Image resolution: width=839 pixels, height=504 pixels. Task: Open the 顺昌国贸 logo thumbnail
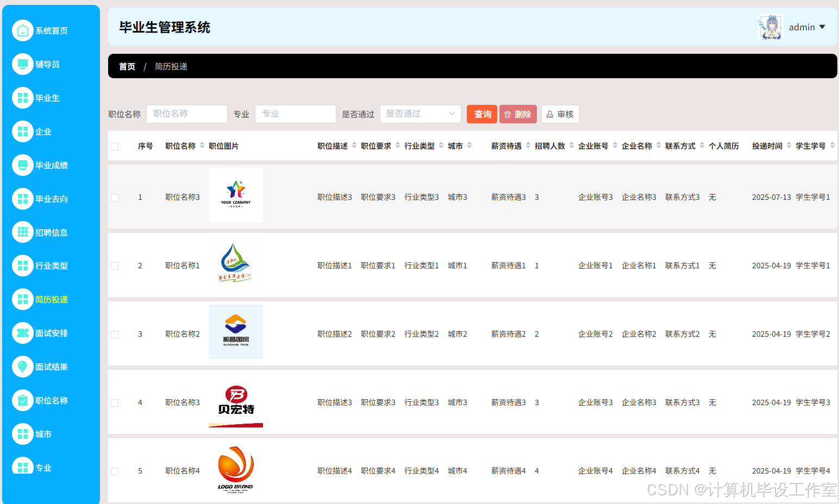tap(236, 332)
